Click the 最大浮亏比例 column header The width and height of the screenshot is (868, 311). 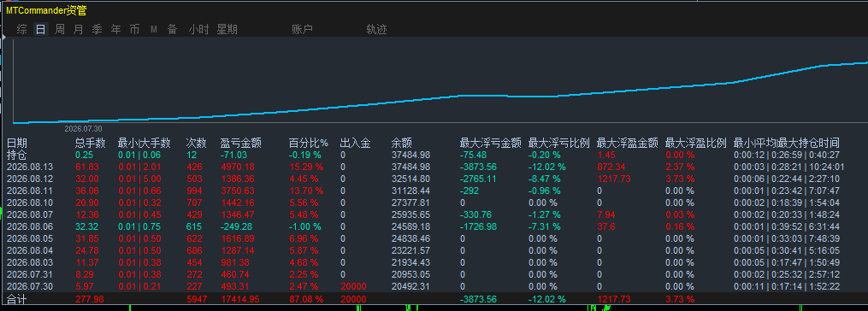(559, 144)
